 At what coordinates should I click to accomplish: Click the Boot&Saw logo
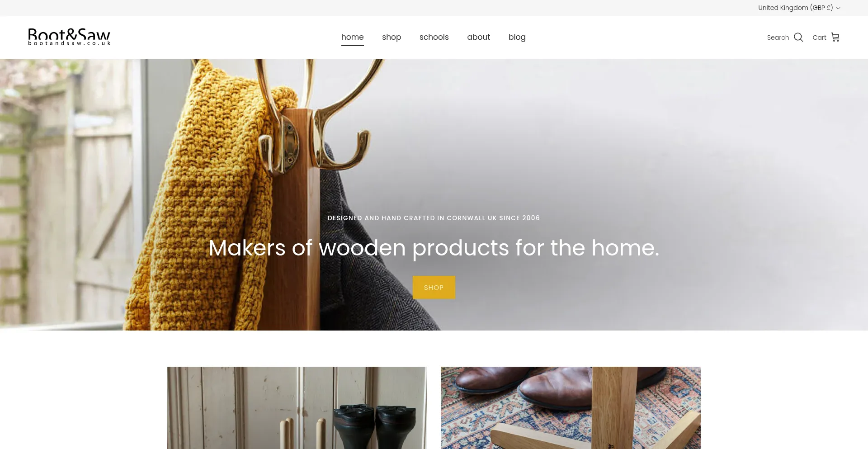69,37
